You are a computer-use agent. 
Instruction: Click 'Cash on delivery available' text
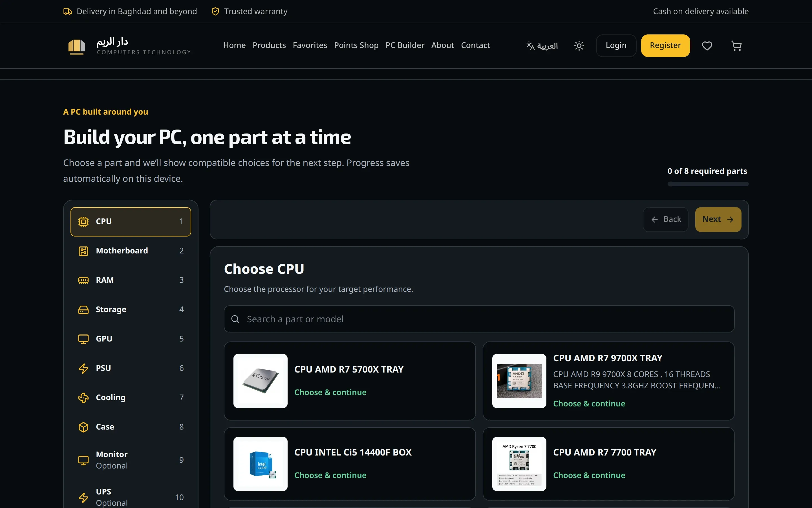click(701, 11)
